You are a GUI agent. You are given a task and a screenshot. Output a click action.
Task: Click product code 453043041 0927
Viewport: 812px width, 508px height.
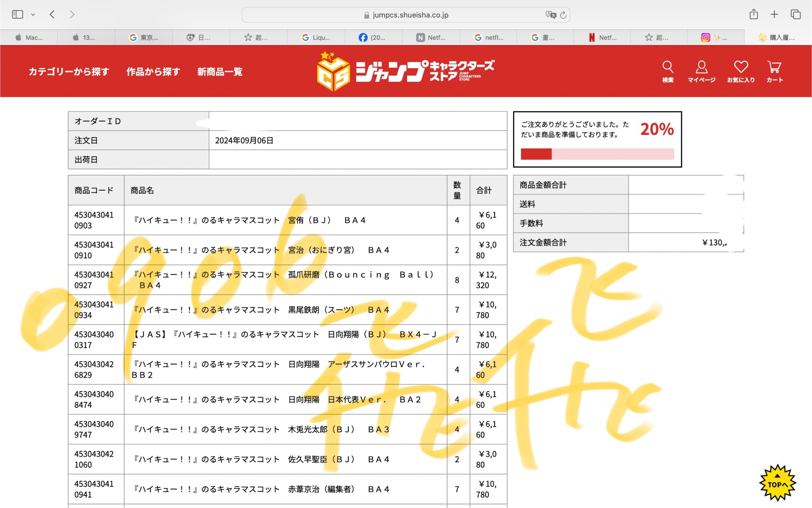click(x=94, y=280)
